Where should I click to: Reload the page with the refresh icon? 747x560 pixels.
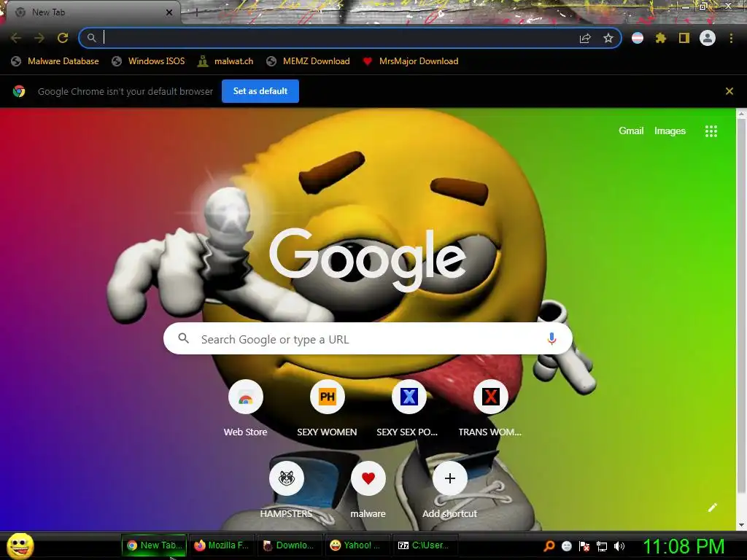(x=63, y=38)
